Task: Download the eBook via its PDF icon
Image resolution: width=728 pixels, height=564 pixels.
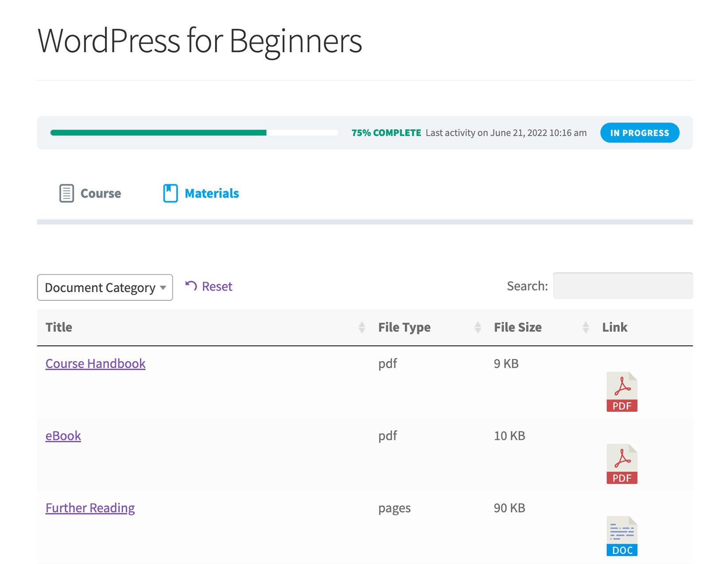Action: [621, 464]
